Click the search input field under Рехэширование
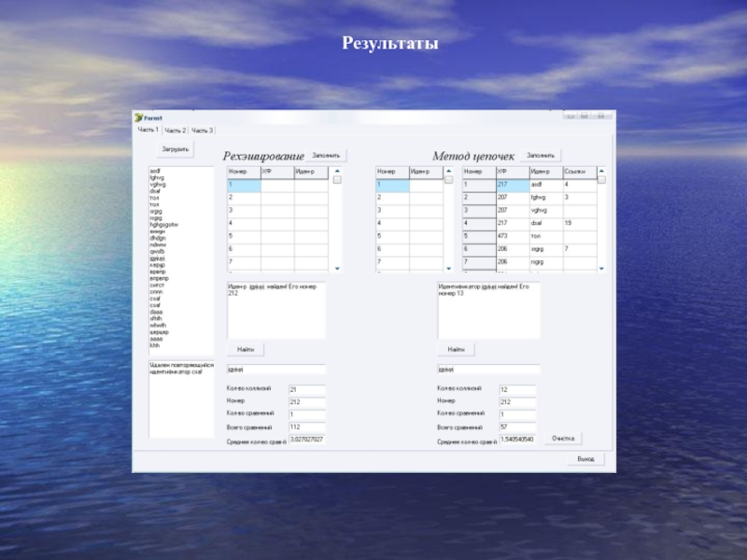Viewport: 747px width, 560px height. click(276, 370)
